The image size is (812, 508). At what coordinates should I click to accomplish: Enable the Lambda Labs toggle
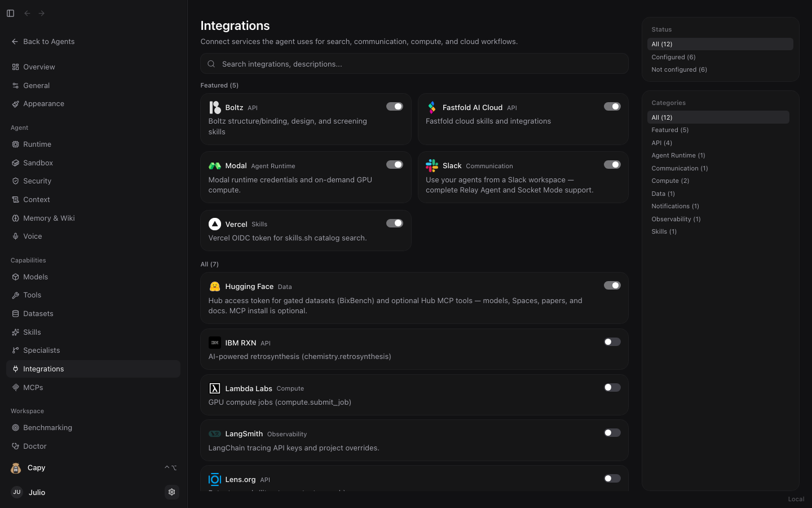coord(612,388)
